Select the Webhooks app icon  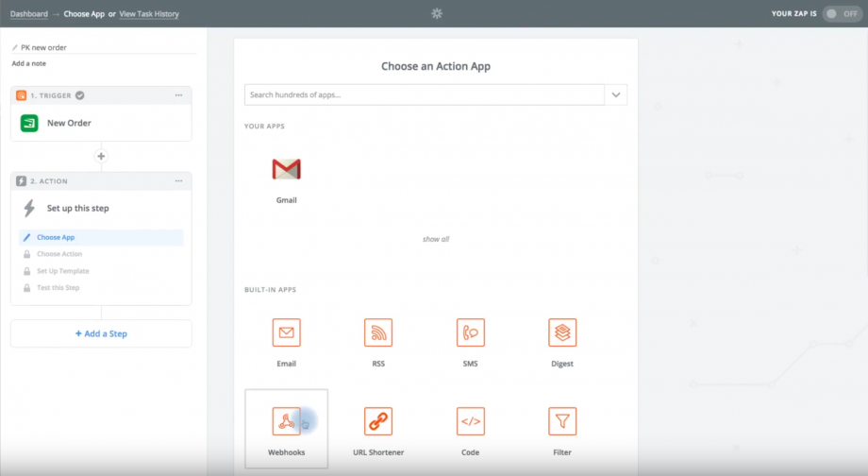[x=286, y=421]
